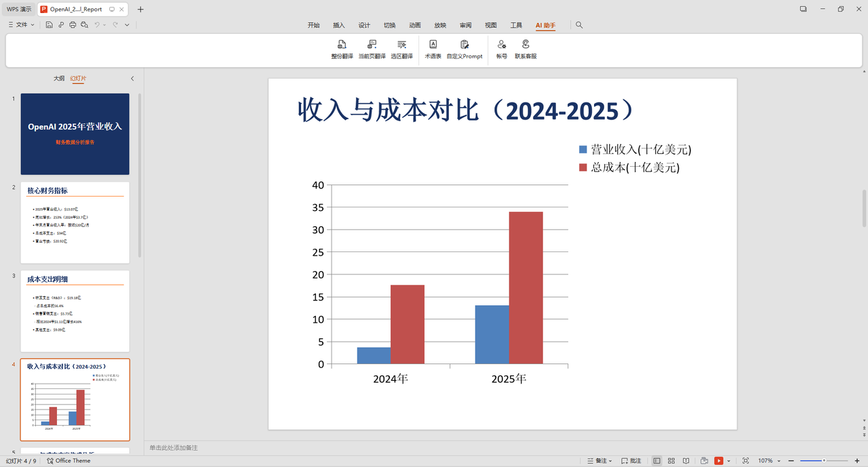Switch to the 大纲 outline tab
The height and width of the screenshot is (467, 868).
point(59,79)
